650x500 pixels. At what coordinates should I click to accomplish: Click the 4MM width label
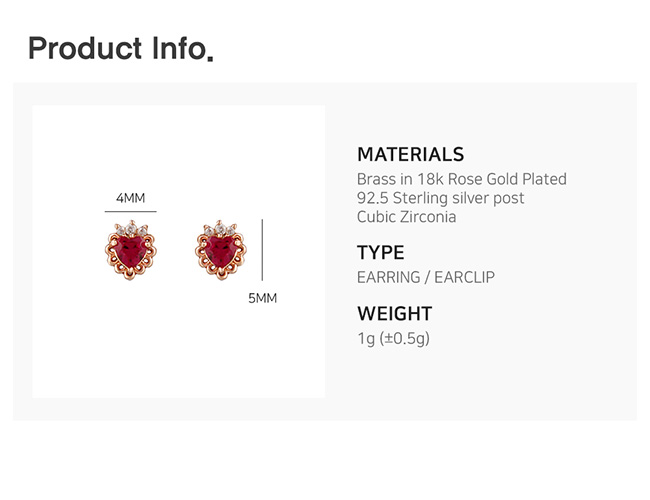130,198
